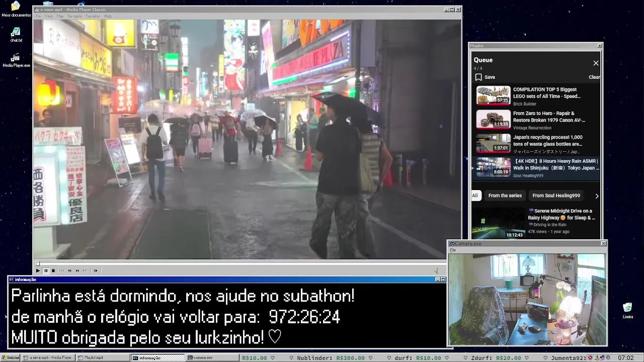Click the 07:02 system tray clock
This screenshot has height=362, width=644.
coord(625,358)
